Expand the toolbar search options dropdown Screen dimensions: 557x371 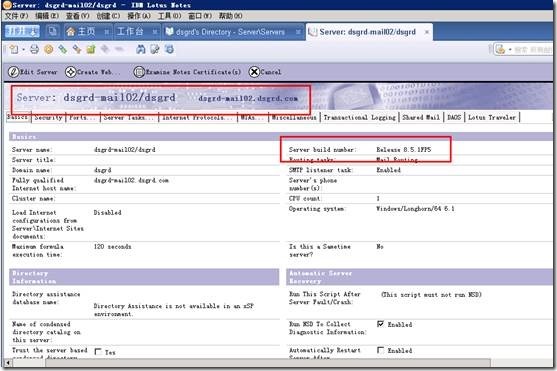click(x=510, y=50)
